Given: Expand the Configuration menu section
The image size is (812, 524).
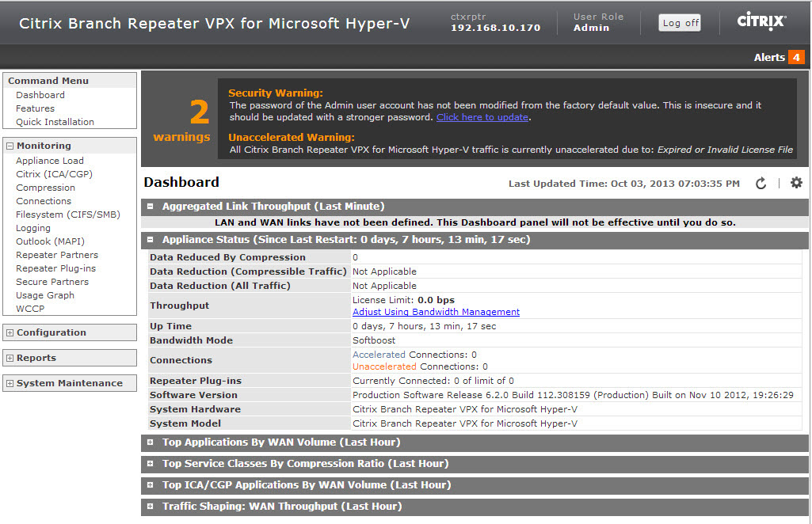Looking at the screenshot, I should pyautogui.click(x=10, y=332).
